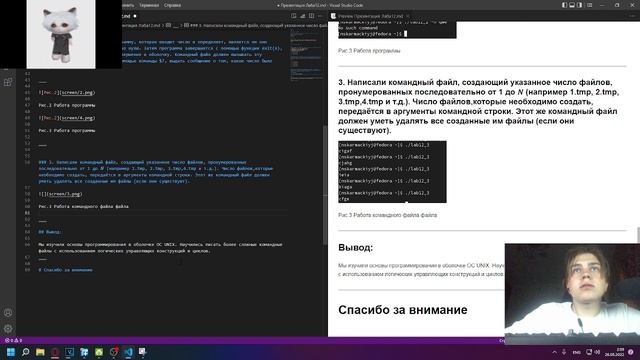The image size is (640, 360).
Task: Click editor line 'Рис.2 Работа программы'
Action: (x=67, y=105)
